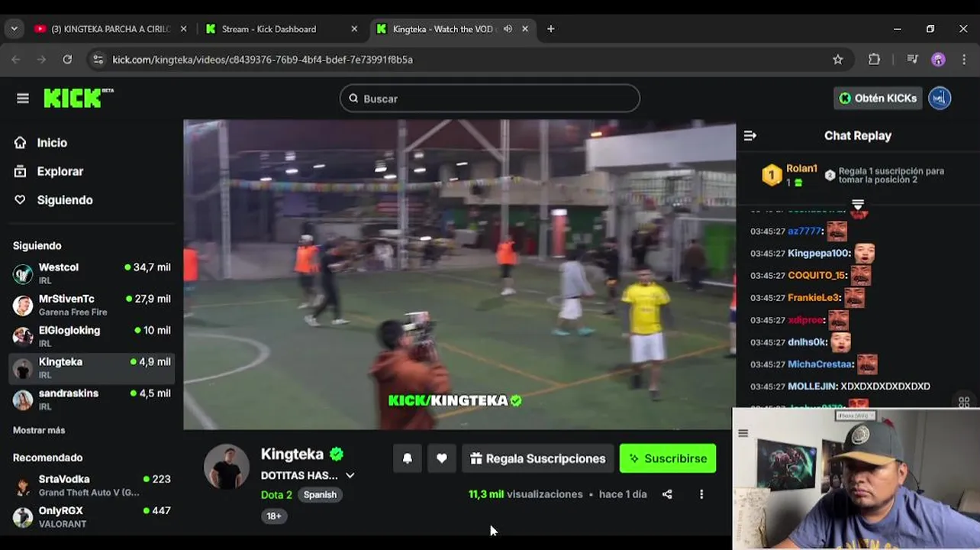Open the user profile avatar menu

point(940,98)
